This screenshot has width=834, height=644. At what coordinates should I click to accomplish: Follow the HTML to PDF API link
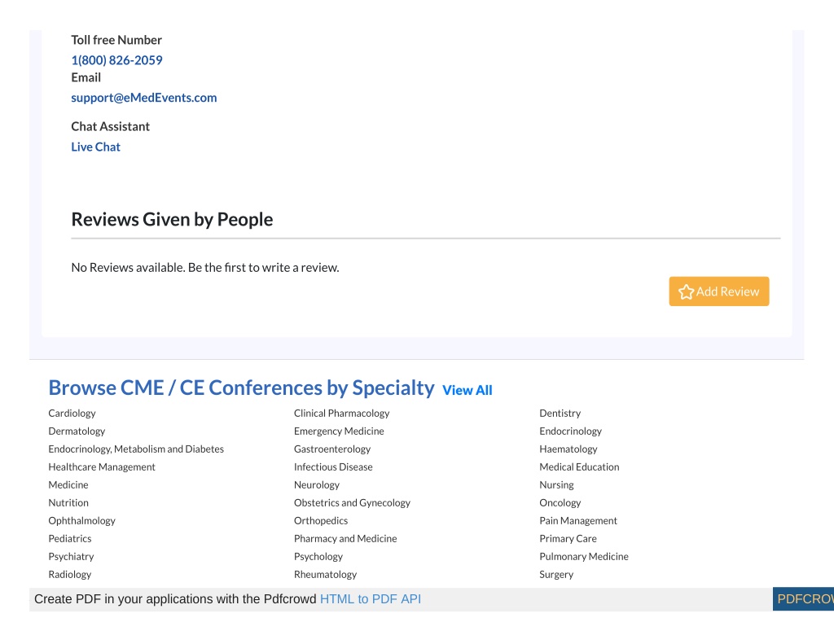[371, 598]
